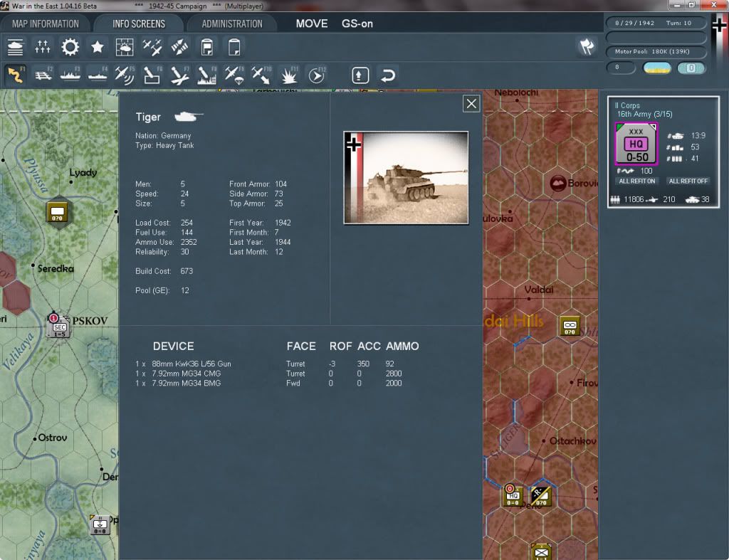Select bomb unit mode F6
This screenshot has height=560, width=729.
(x=152, y=75)
